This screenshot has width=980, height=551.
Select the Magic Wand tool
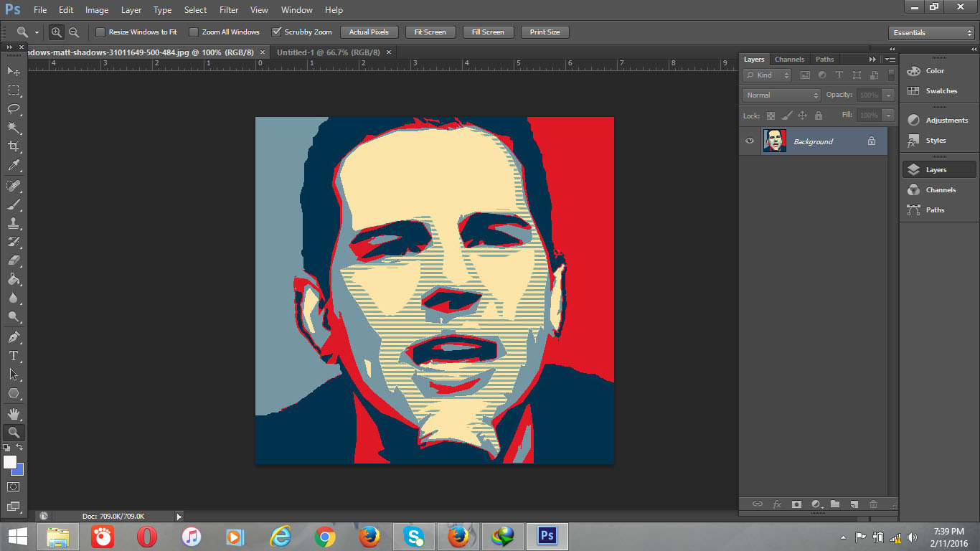pos(14,128)
